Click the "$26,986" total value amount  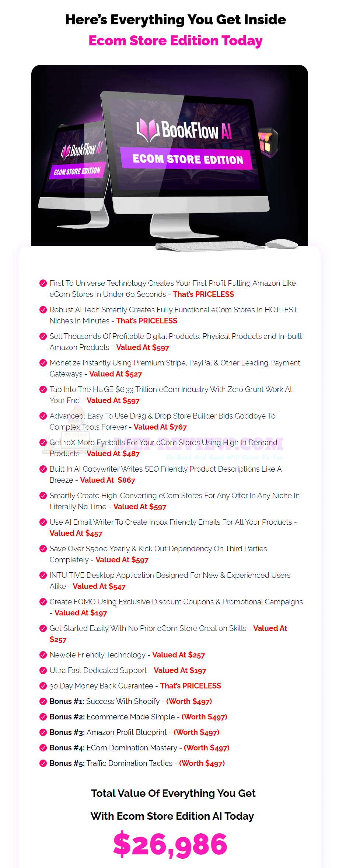pyautogui.click(x=170, y=844)
